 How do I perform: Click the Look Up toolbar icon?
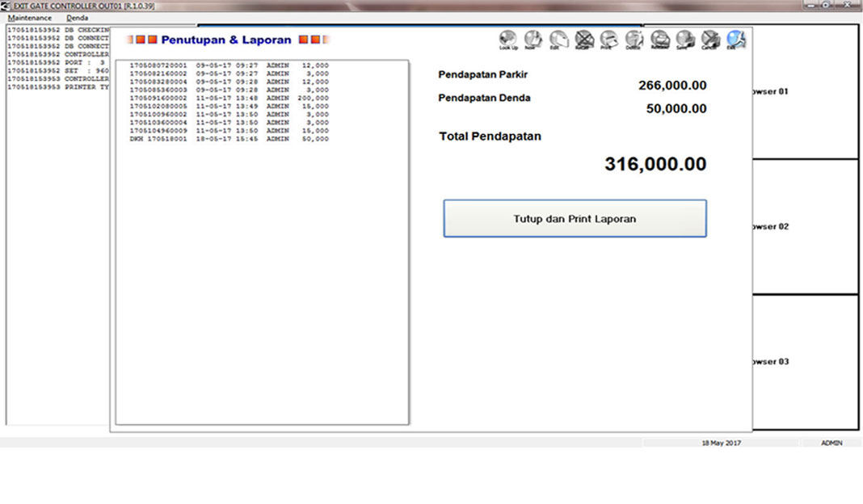508,39
